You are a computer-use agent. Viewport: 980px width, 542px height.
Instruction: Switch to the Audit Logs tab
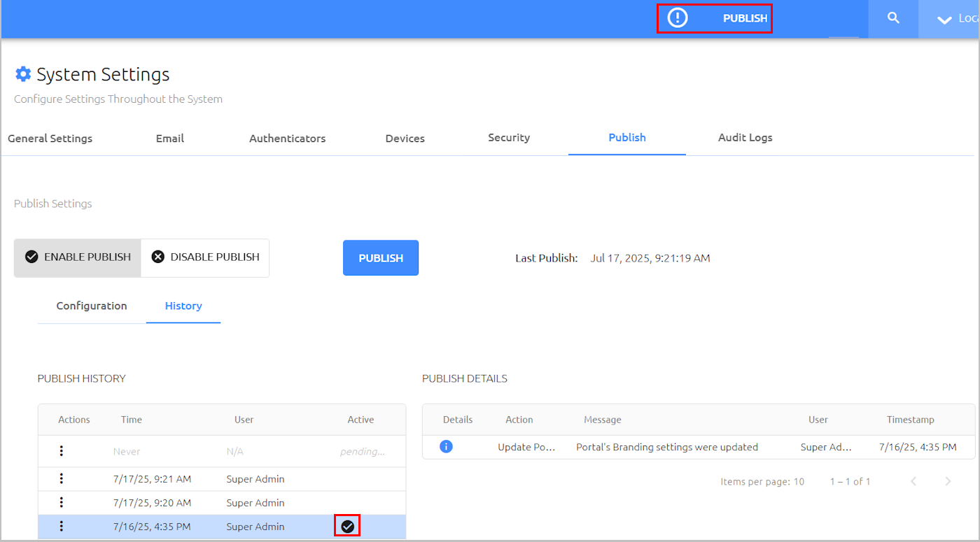click(745, 138)
